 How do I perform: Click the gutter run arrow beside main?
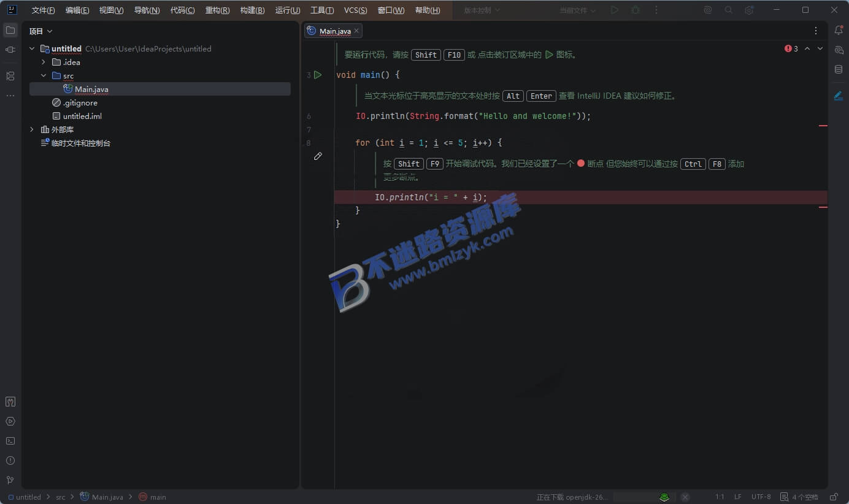[x=318, y=75]
